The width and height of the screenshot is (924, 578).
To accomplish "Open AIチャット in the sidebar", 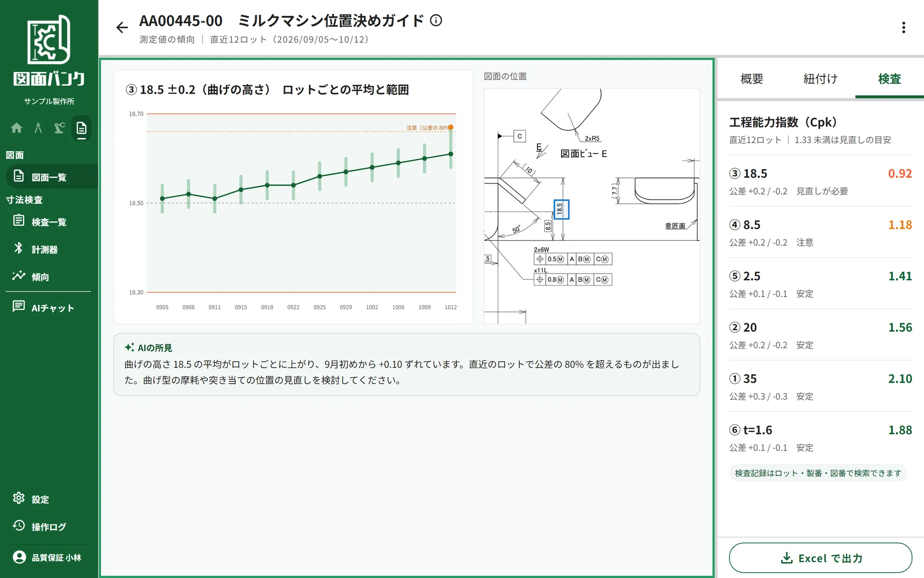I will point(48,308).
